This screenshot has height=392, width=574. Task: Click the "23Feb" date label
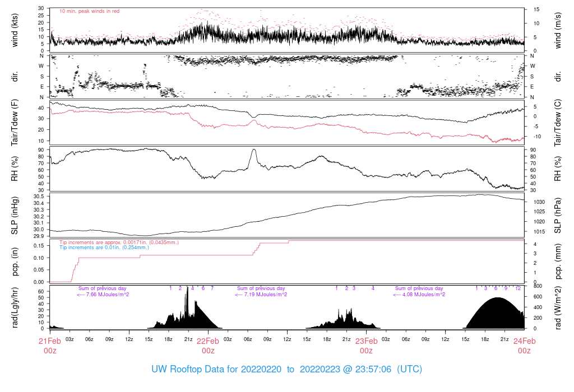pos(366,341)
